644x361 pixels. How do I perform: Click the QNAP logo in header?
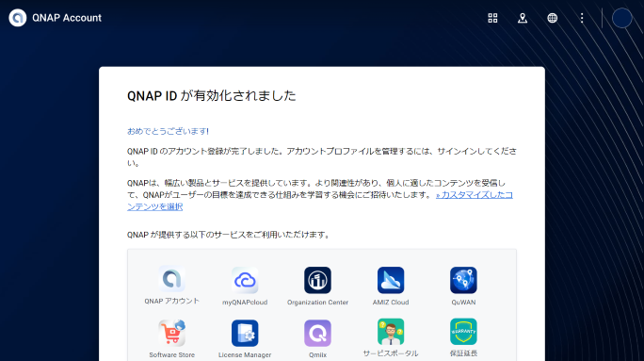[18, 18]
